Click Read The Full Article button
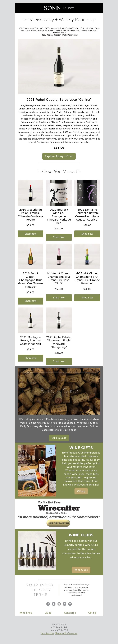This screenshot has height=644, width=118. tap(59, 523)
